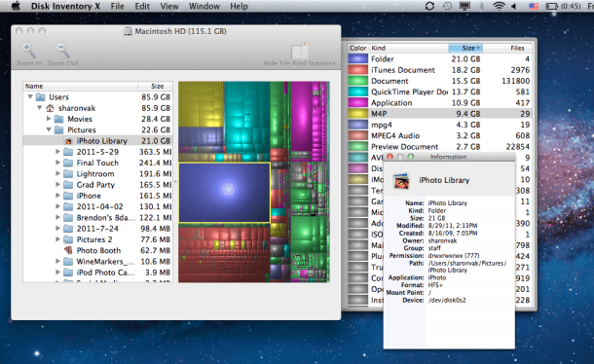594x364 pixels.
Task: Expand the 2011-5-29 folder triangle
Action: 58,152
